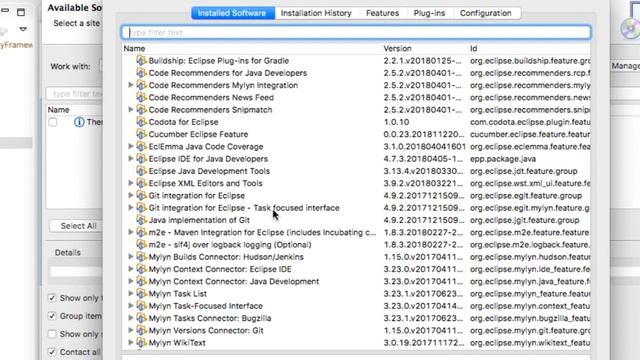
Task: Open the Configuration tab
Action: tap(486, 13)
